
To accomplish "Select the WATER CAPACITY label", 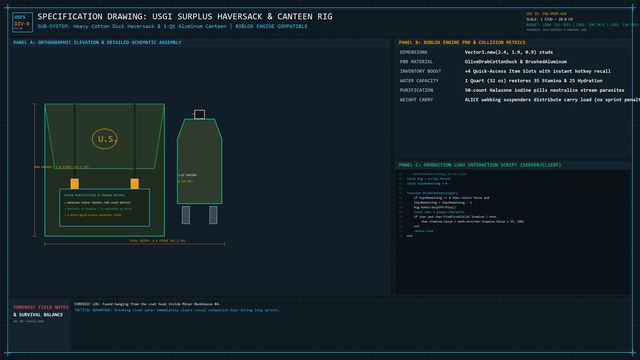I will point(419,81).
